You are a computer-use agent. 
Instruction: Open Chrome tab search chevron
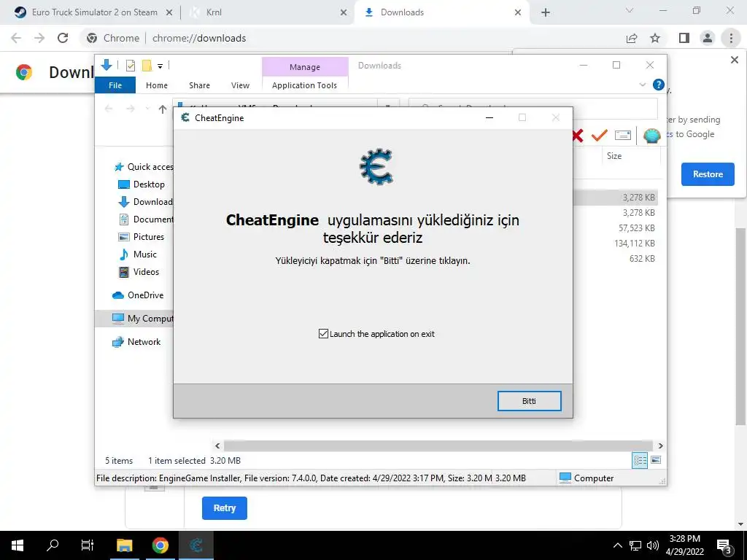(x=630, y=10)
